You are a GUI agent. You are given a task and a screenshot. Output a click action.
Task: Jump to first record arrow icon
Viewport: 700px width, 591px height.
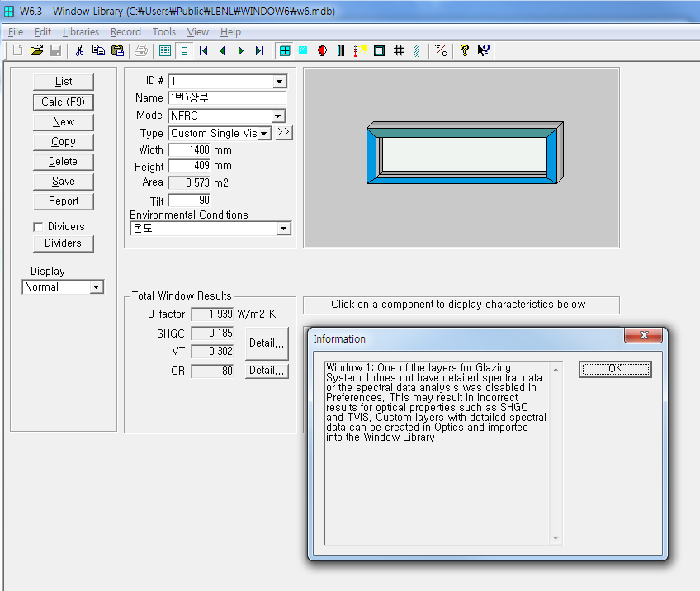203,51
